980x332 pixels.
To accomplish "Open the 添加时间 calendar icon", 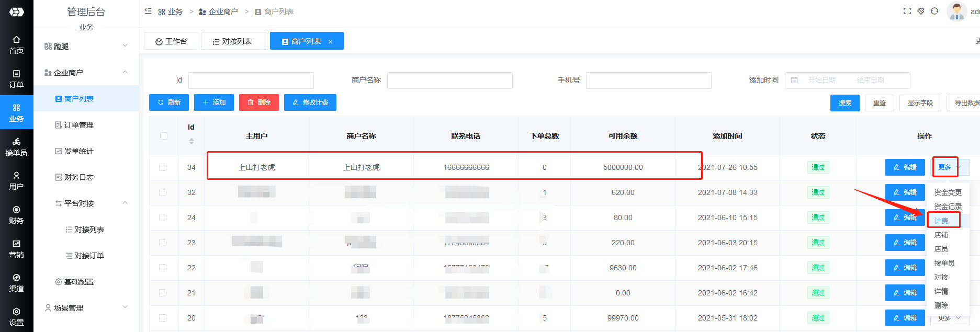I will point(794,80).
